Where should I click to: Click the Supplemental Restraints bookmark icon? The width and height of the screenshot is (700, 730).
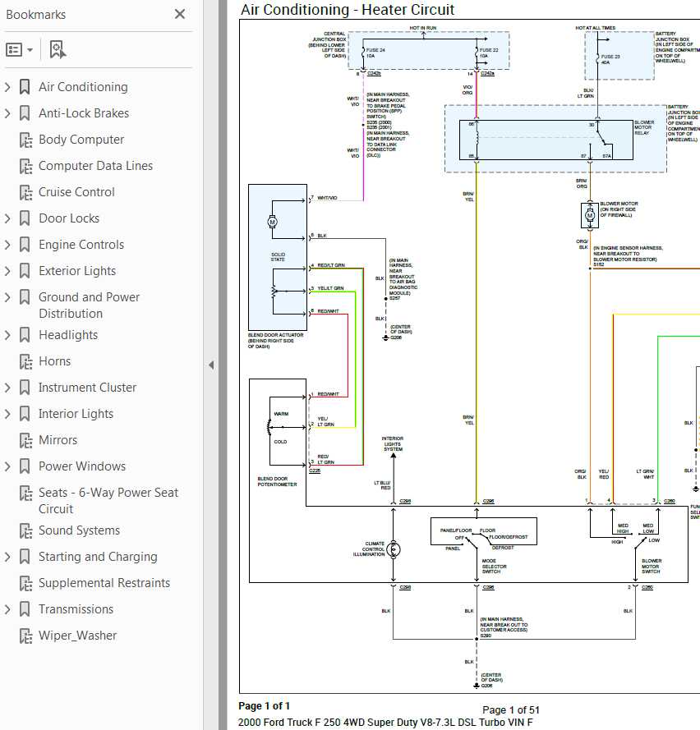(25, 583)
